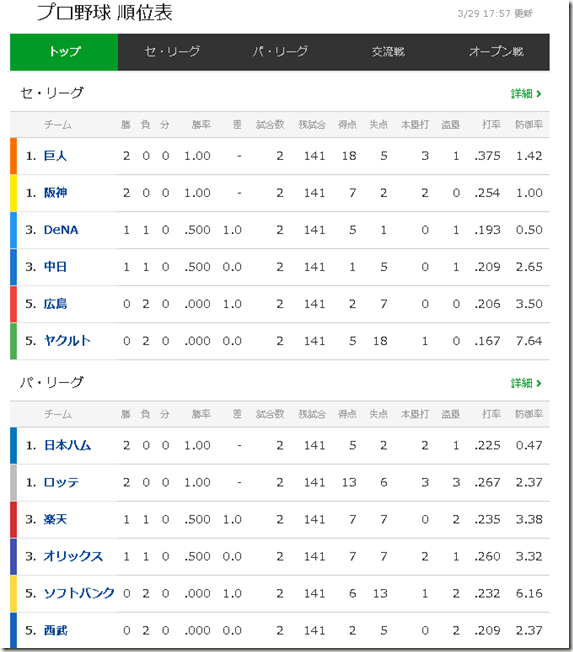Open the 西武 team link

point(55,631)
